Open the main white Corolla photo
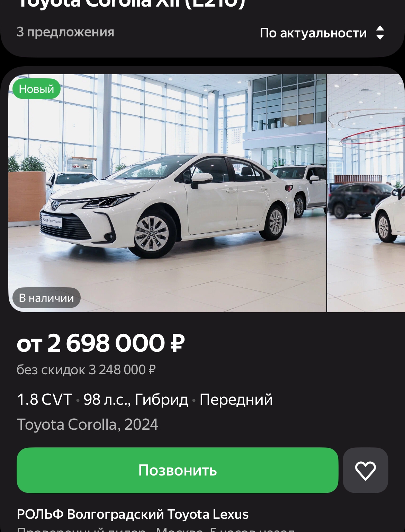This screenshot has height=532, width=405. 167,193
